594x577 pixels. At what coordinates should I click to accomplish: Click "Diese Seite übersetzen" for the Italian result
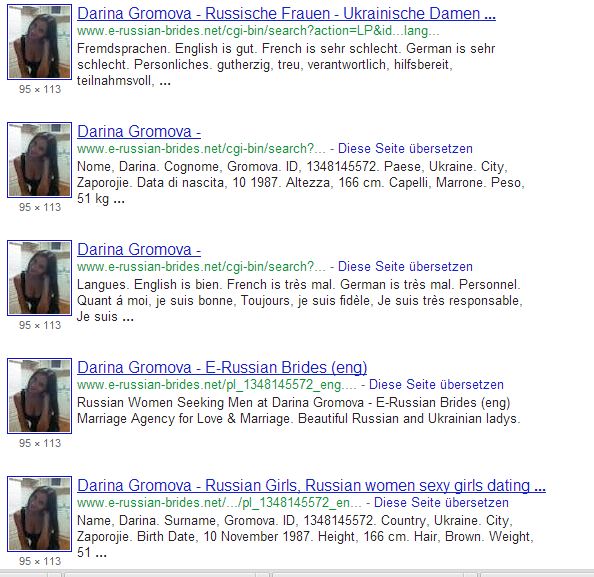405,149
